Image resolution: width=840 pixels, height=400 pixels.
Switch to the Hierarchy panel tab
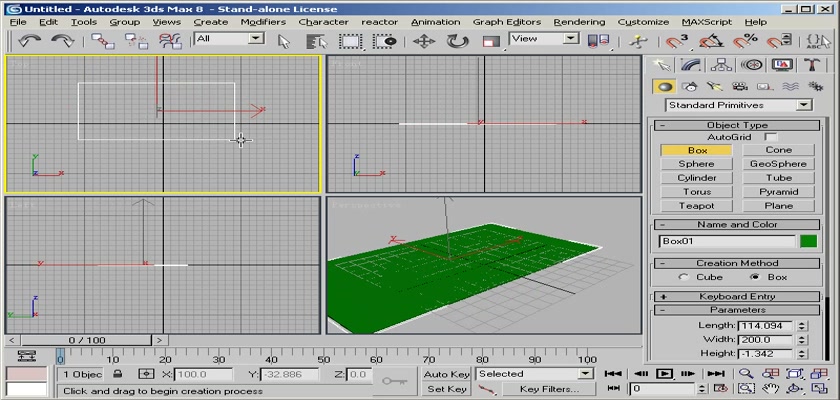coord(721,65)
